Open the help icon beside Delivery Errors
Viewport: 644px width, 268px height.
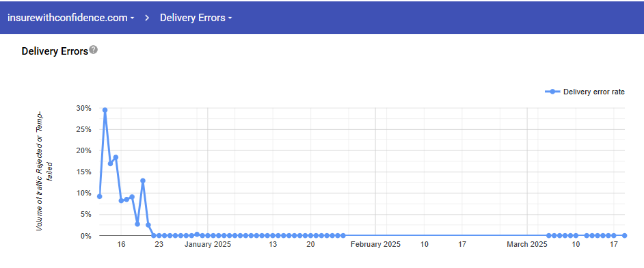[94, 50]
